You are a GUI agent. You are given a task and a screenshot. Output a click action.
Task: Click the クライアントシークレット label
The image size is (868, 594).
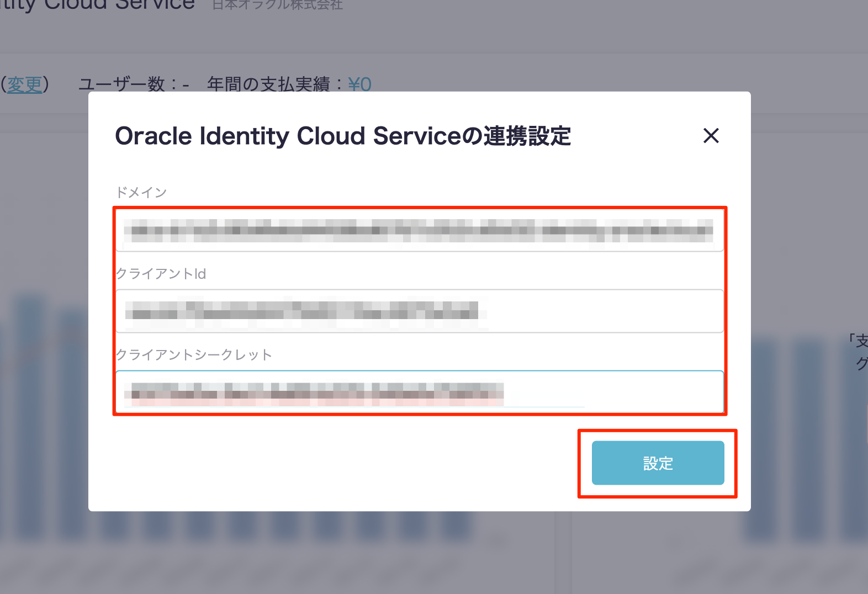[194, 354]
